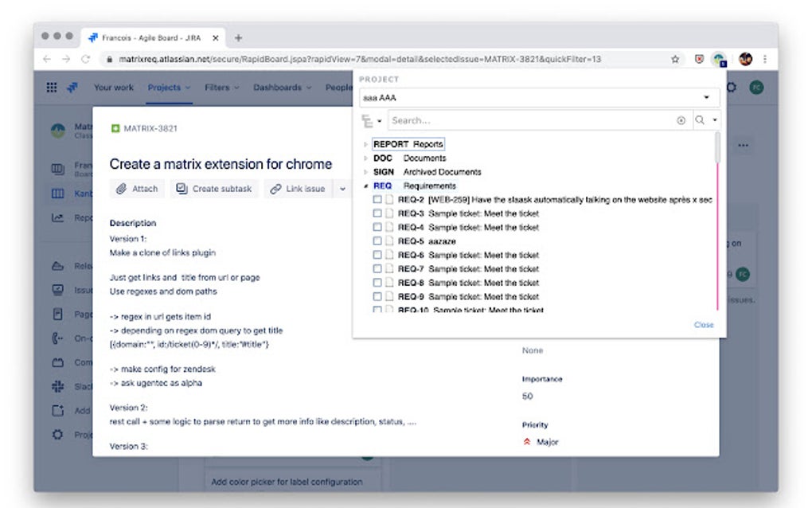The image size is (812, 508).
Task: Select the Francois Agile Board browser tab
Action: (x=151, y=37)
